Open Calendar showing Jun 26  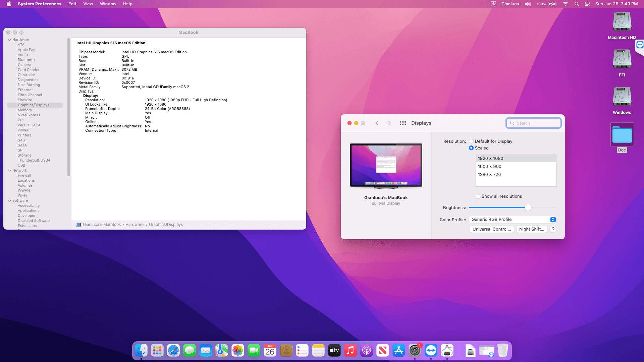click(270, 351)
